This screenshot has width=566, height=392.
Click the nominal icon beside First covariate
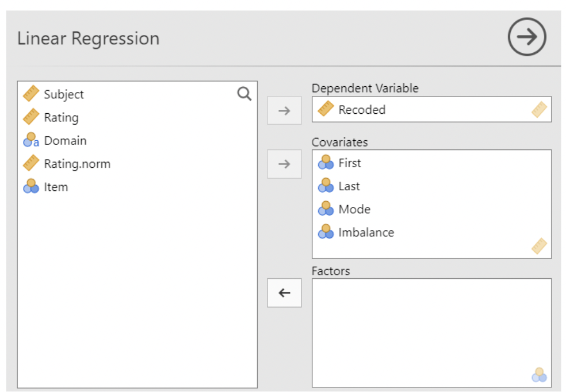click(326, 163)
